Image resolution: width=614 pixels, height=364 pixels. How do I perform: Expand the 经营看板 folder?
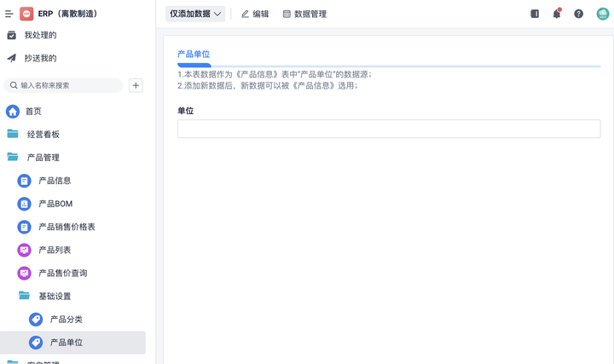[43, 135]
